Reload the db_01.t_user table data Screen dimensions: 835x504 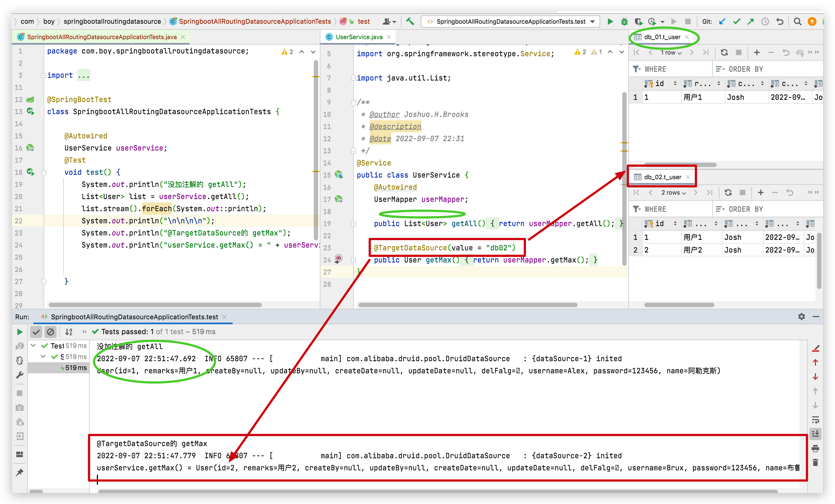(724, 52)
